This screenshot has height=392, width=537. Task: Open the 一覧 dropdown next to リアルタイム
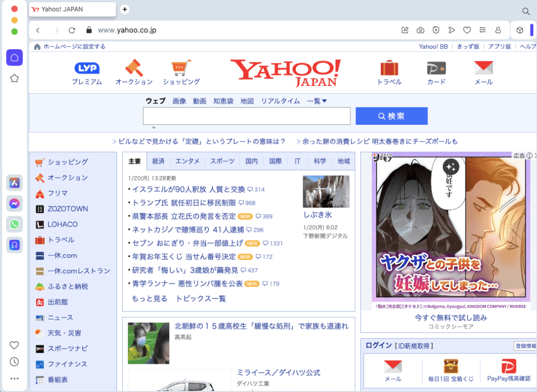tap(317, 101)
